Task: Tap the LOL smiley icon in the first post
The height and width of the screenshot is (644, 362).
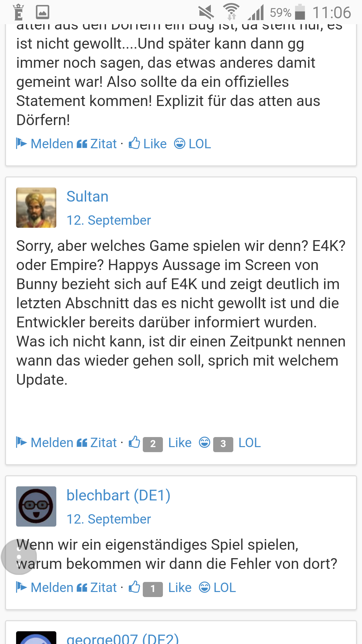Action: pyautogui.click(x=180, y=144)
